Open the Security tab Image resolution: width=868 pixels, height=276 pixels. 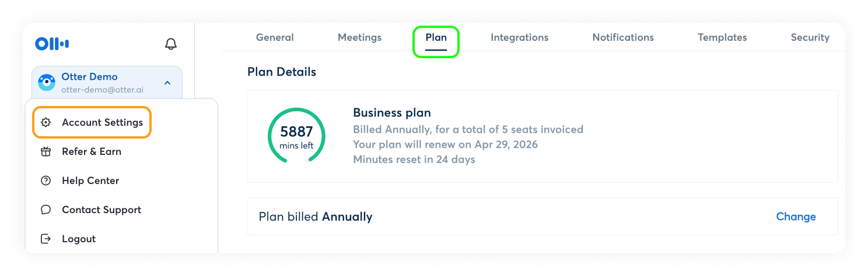coord(810,37)
